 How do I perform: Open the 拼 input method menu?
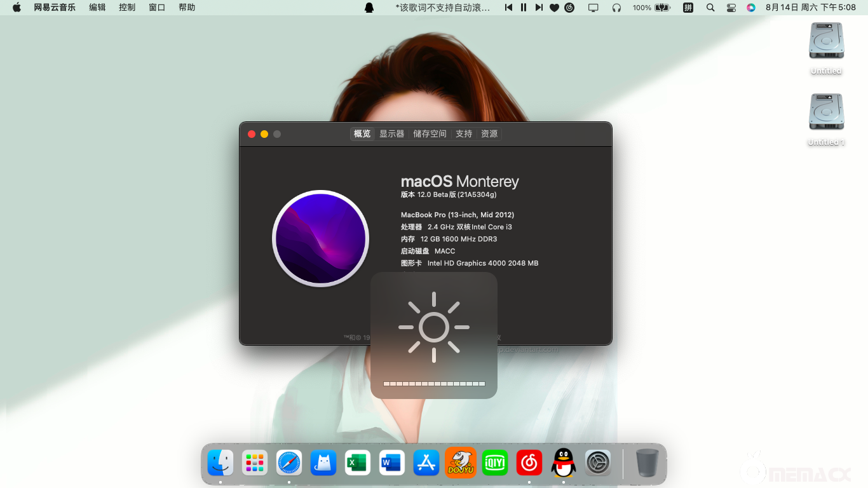pyautogui.click(x=688, y=8)
